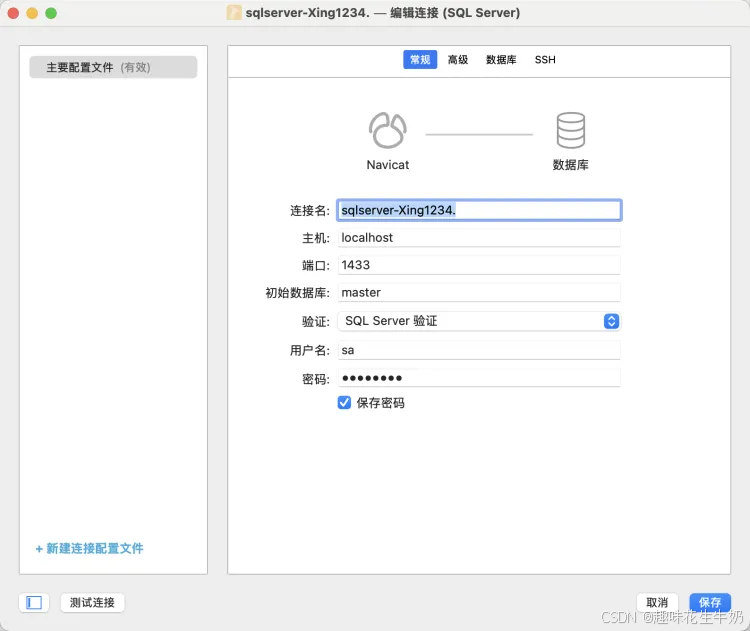The height and width of the screenshot is (631, 750).
Task: Maximize the window with the green button
Action: 51,13
